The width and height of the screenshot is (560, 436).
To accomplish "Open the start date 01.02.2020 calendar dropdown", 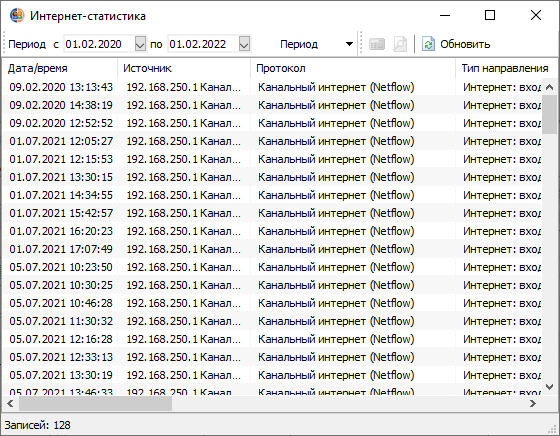I will 140,44.
